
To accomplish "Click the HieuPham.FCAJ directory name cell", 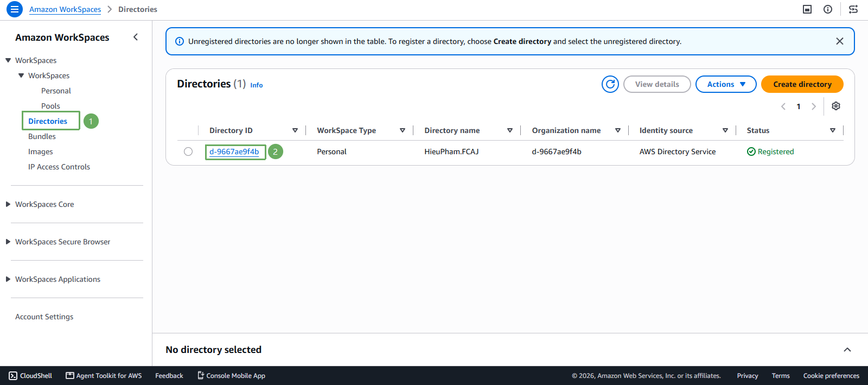I will click(x=451, y=152).
